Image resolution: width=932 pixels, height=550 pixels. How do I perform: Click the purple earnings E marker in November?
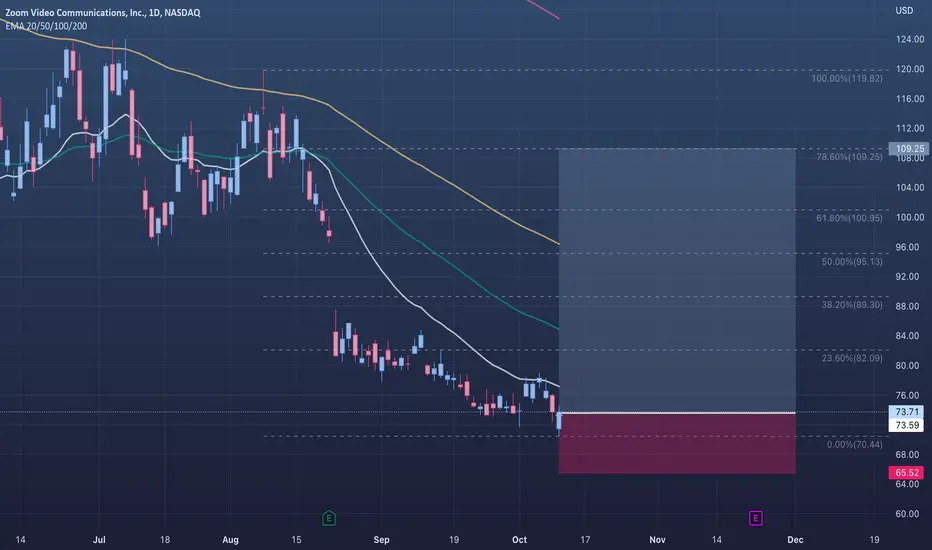tap(755, 518)
